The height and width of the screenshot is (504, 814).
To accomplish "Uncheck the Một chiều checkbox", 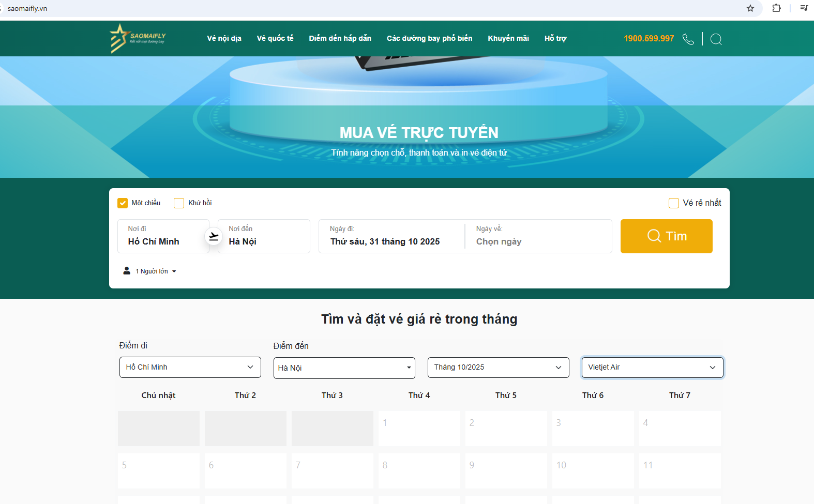I will click(x=123, y=203).
